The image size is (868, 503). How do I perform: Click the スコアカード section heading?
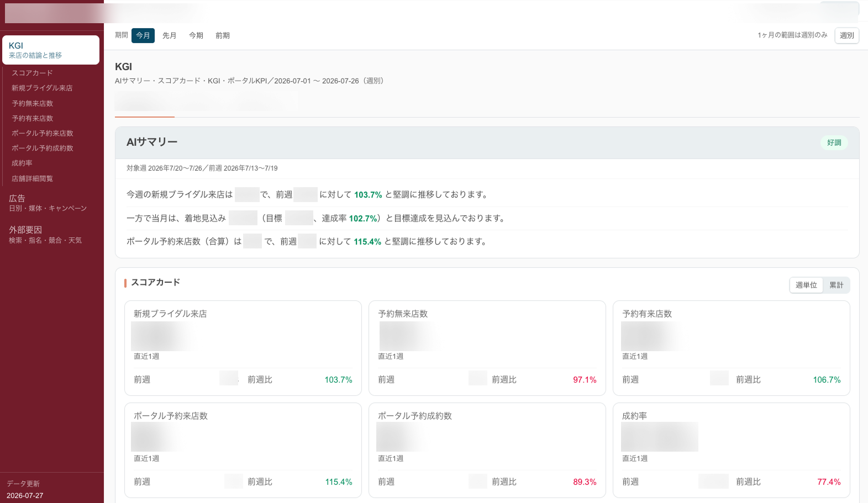coord(156,282)
